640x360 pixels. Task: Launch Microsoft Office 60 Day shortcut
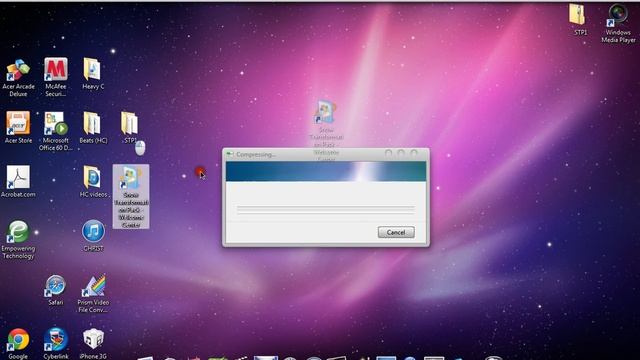56,131
